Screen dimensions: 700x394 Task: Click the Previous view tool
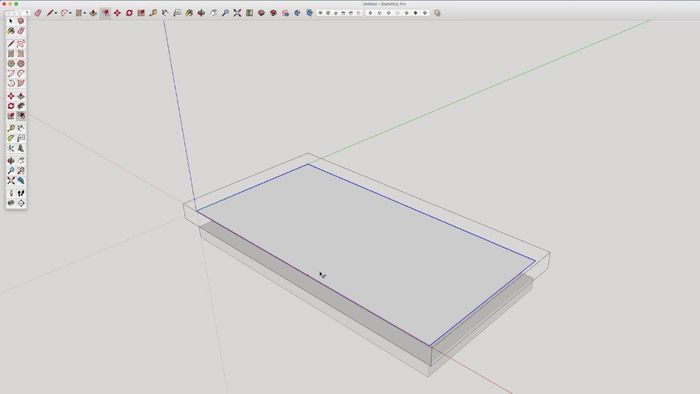[21, 180]
